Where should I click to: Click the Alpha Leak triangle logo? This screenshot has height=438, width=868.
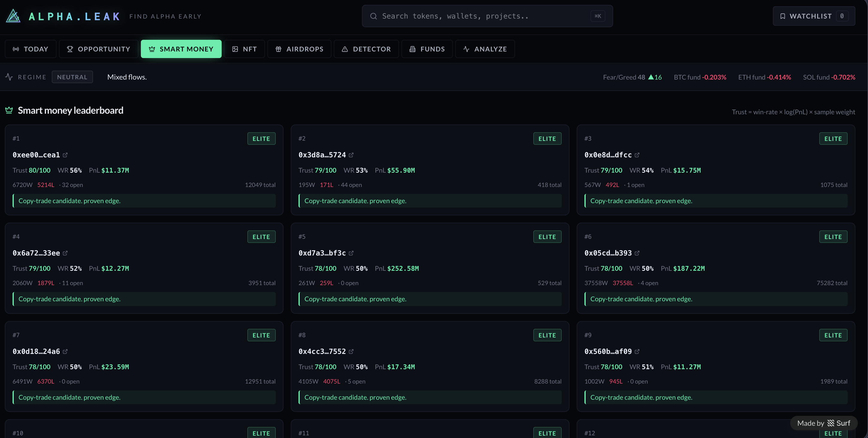coord(13,16)
